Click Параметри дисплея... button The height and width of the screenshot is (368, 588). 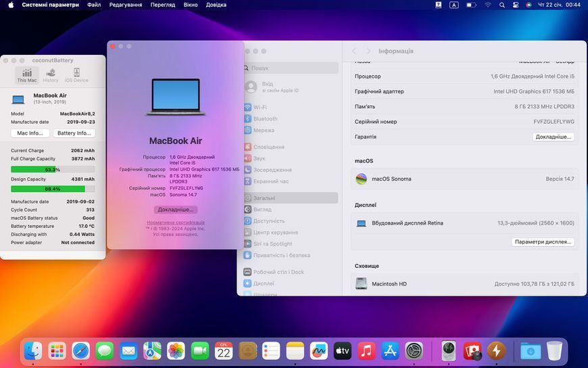[543, 241]
